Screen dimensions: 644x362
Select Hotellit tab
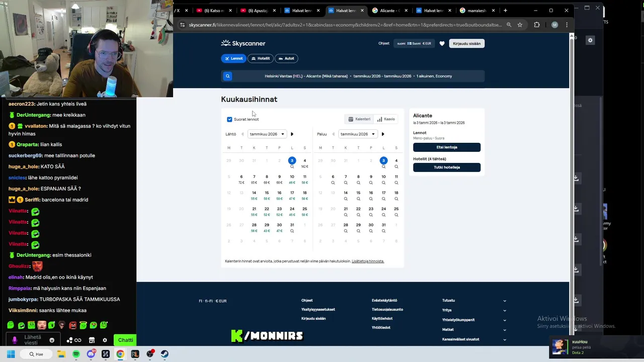pos(261,58)
